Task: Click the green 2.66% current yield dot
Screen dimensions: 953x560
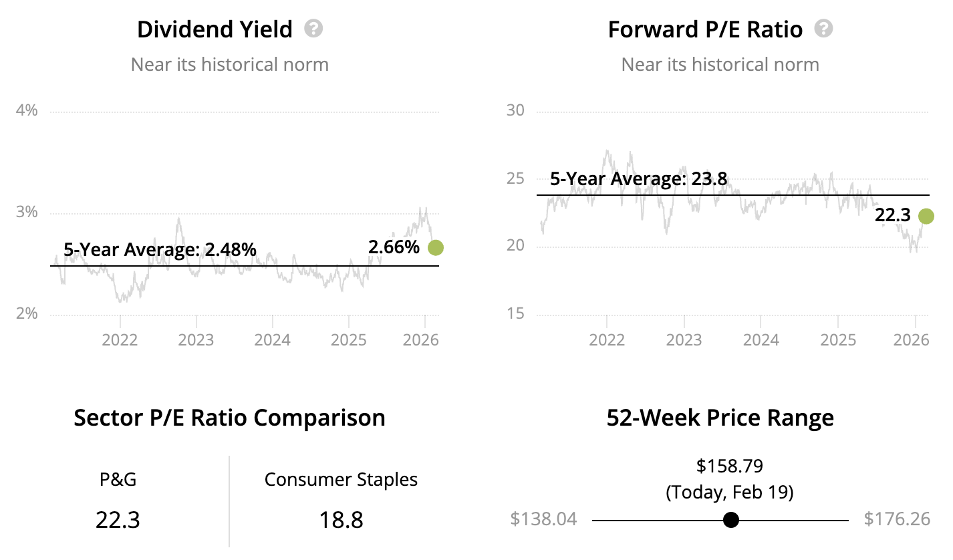Action: pyautogui.click(x=435, y=248)
